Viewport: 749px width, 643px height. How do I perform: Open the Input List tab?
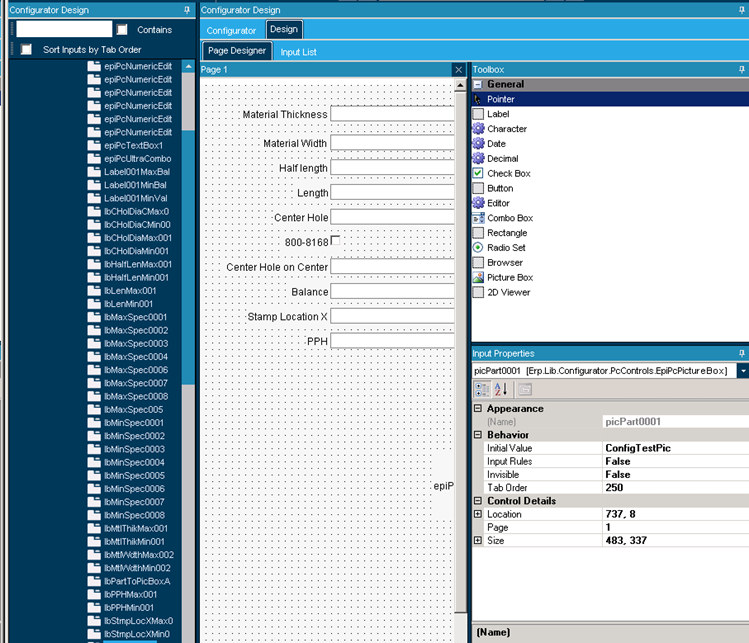tap(298, 52)
